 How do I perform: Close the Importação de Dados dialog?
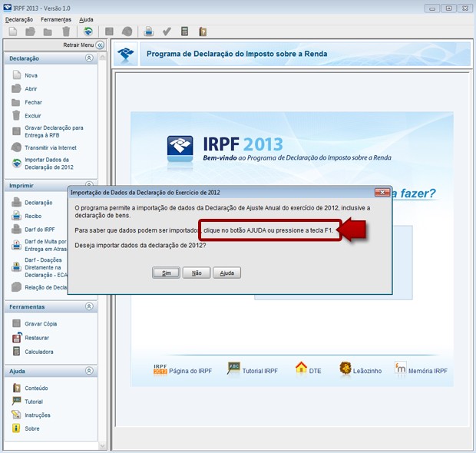pyautogui.click(x=381, y=192)
